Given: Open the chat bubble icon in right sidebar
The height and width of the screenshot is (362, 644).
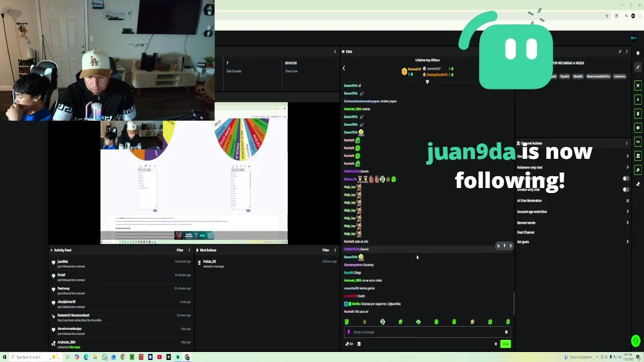Looking at the screenshot, I should click(x=638, y=128).
